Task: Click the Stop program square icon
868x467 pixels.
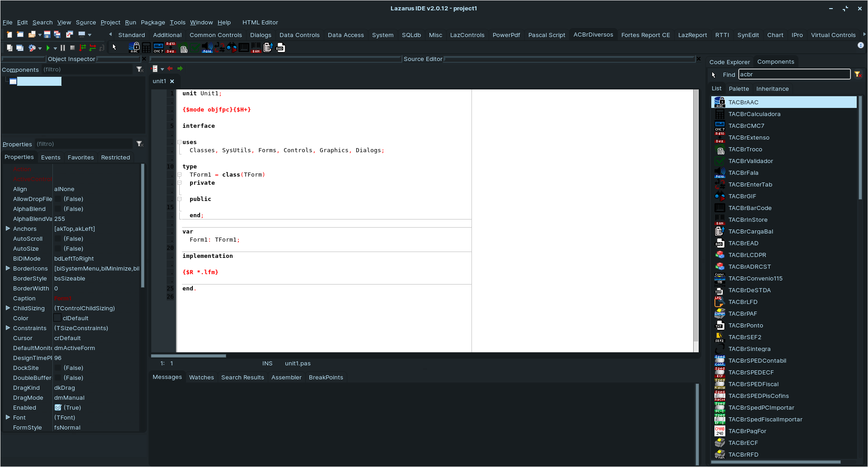Action: pos(72,47)
